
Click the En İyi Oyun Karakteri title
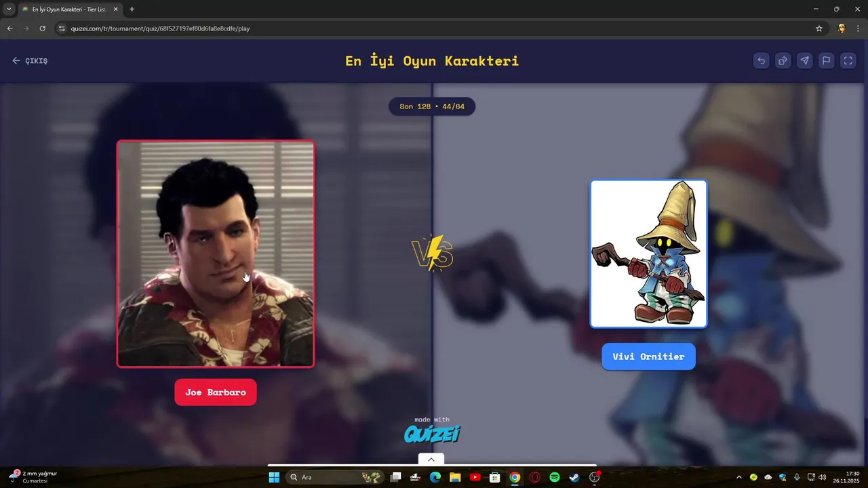(x=432, y=61)
